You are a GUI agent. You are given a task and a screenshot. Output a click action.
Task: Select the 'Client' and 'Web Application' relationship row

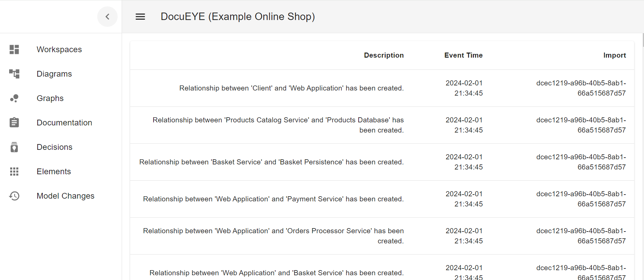pyautogui.click(x=291, y=88)
